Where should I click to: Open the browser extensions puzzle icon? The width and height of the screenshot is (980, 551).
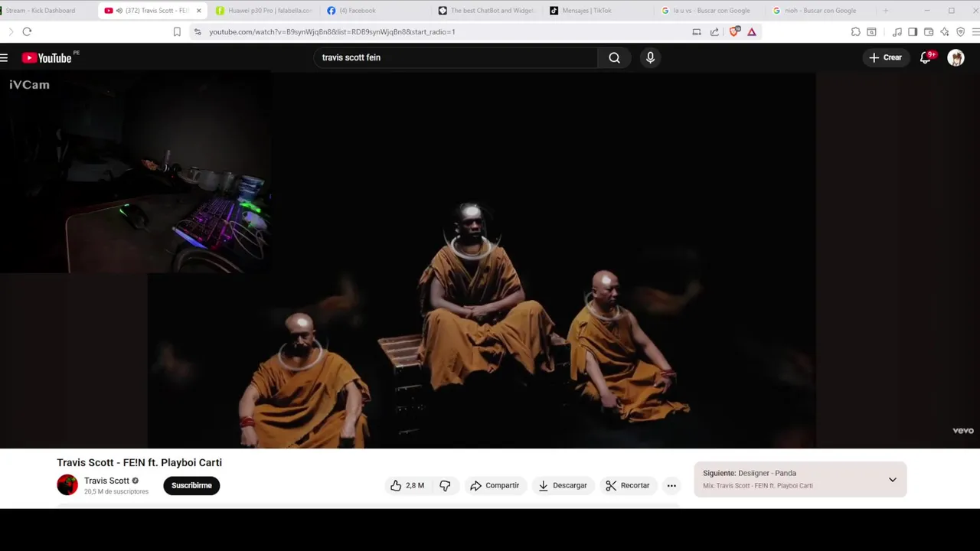tap(855, 31)
